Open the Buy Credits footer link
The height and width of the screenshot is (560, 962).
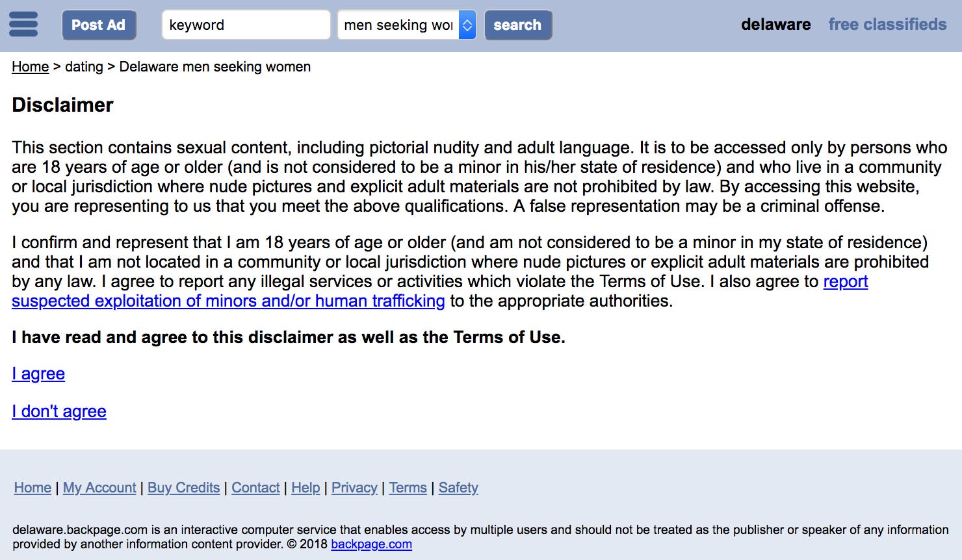183,488
